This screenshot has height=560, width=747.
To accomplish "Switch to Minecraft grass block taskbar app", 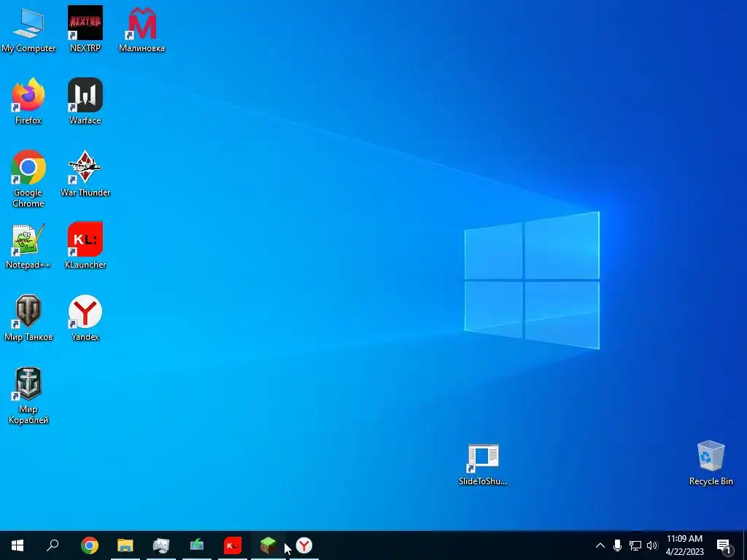I will pyautogui.click(x=268, y=545).
